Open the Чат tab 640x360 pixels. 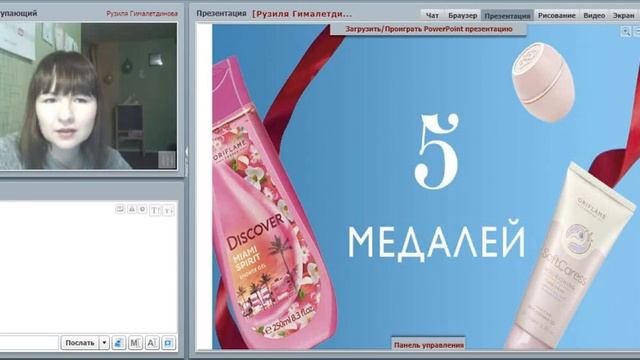[432, 16]
